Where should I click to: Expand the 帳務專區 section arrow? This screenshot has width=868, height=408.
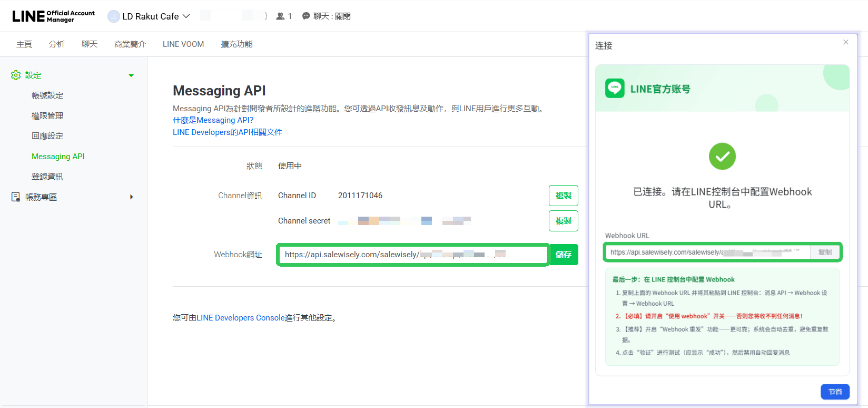point(132,197)
